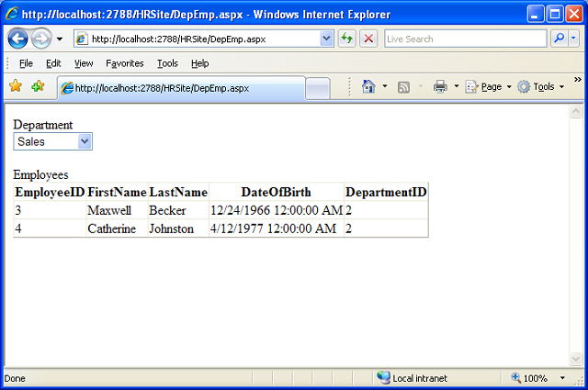
Task: Expand the Print options dropdown arrow
Action: coord(457,86)
